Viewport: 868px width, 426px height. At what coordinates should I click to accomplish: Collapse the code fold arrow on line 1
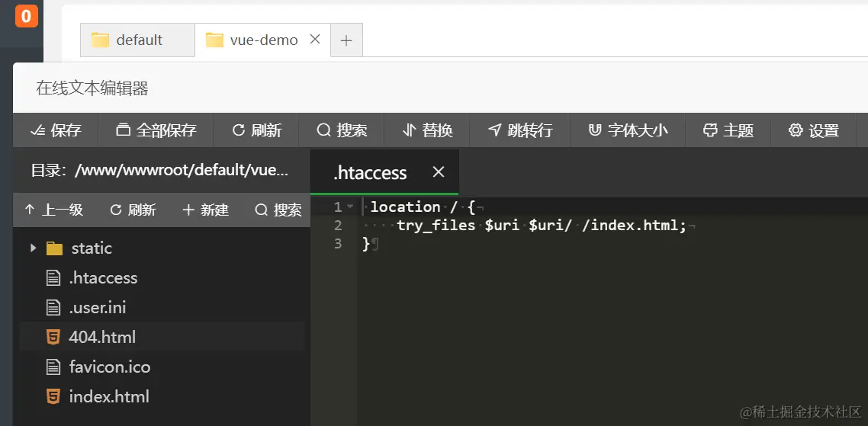click(x=350, y=207)
